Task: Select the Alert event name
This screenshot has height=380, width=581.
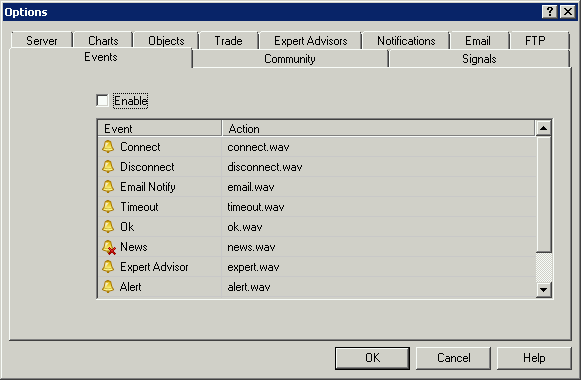Action: (130, 287)
